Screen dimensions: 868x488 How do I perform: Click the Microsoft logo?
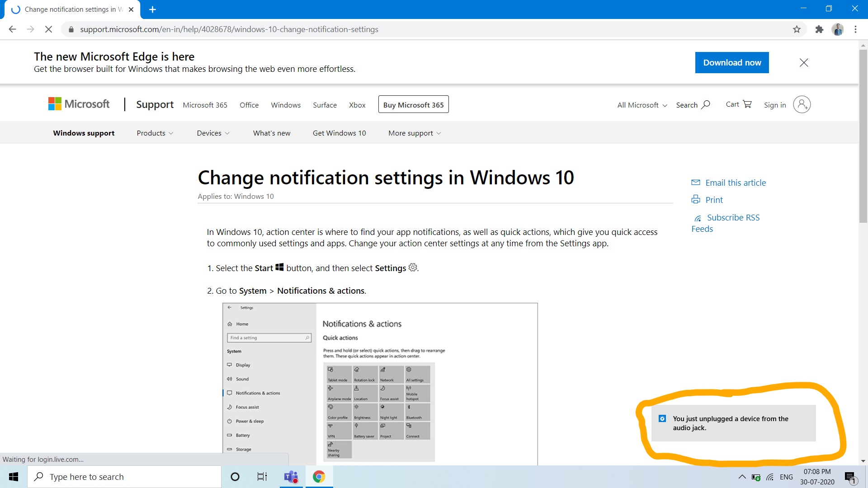(x=79, y=104)
